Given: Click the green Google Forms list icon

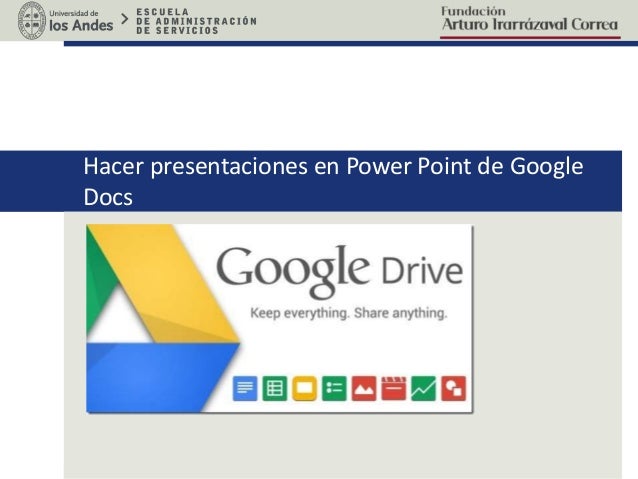Looking at the screenshot, I should click(334, 388).
